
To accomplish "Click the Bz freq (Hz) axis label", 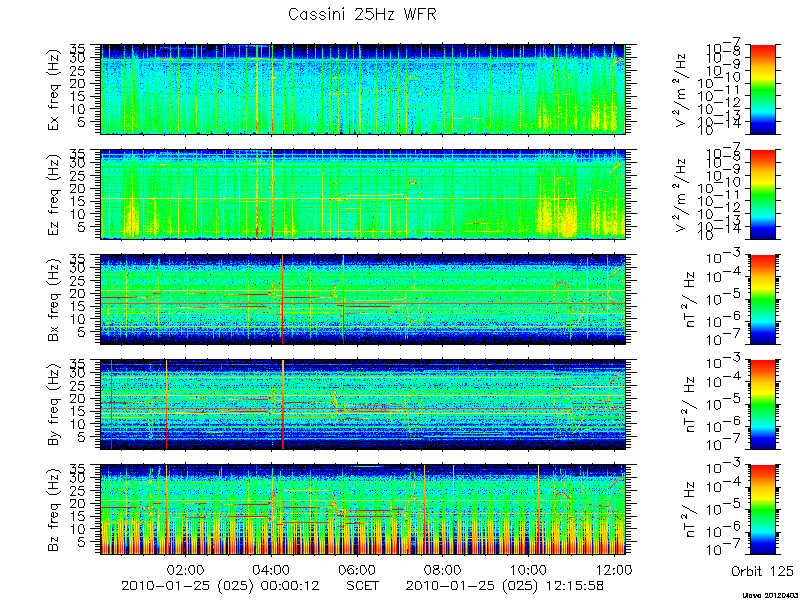I will click(55, 509).
